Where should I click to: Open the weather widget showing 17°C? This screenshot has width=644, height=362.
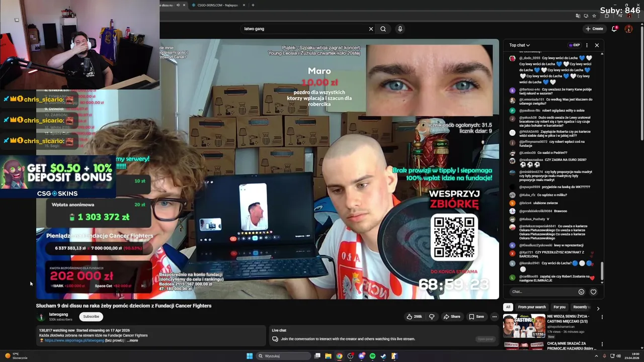point(17,356)
